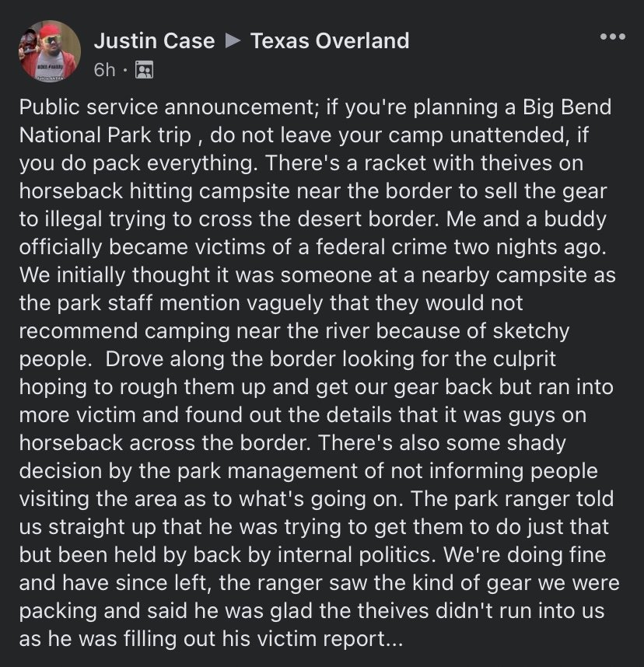Click 'National Park trip' in the post
Viewport: 644px width, 667px height.
coord(105,134)
